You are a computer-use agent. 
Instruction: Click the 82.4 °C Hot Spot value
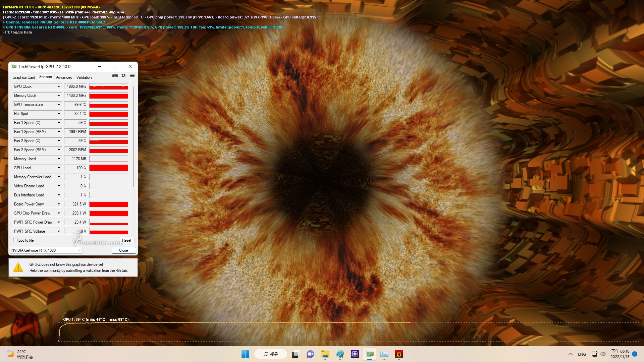[x=76, y=114]
